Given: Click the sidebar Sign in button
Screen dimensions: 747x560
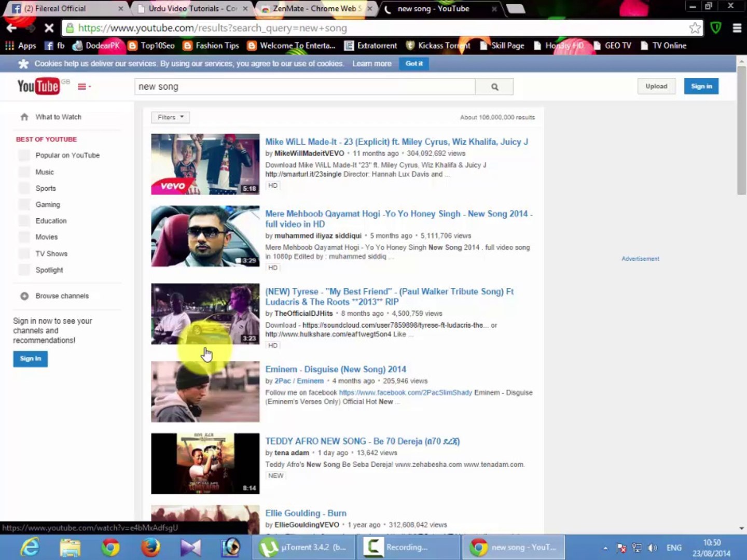Looking at the screenshot, I should tap(31, 359).
